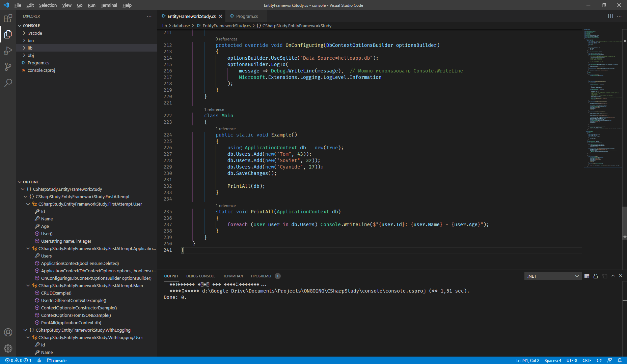Select UTF-8 encoding in status bar

(x=572, y=360)
